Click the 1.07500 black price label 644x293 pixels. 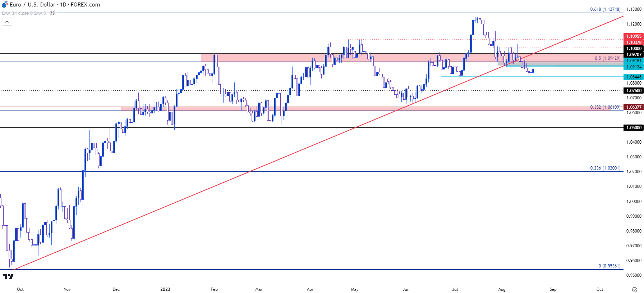click(x=634, y=91)
